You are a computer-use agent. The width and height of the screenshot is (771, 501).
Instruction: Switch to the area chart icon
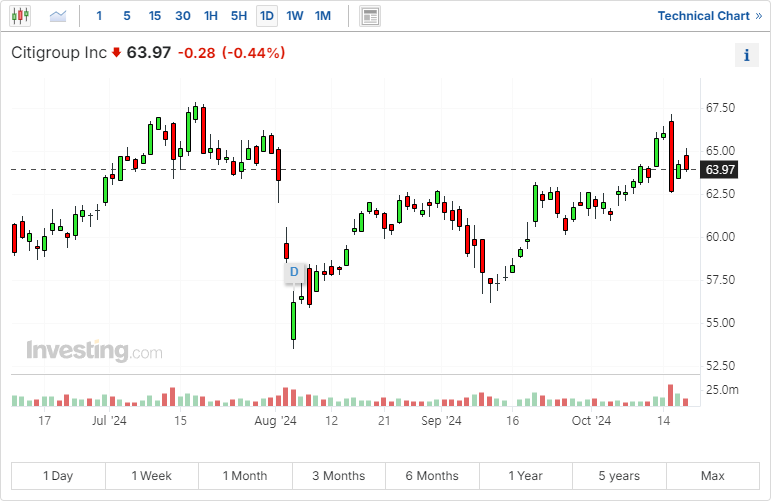point(58,16)
